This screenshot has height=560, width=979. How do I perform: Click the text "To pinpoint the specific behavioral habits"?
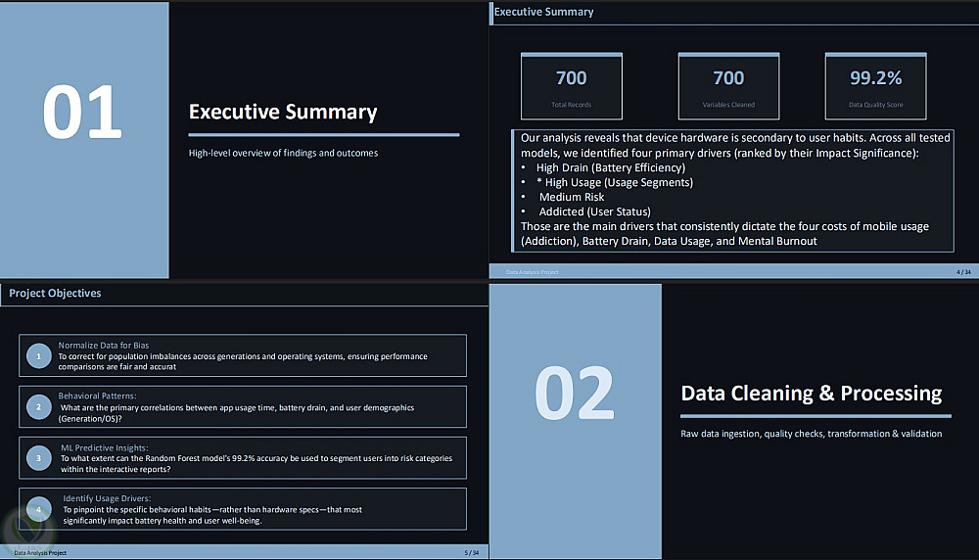[x=212, y=515]
